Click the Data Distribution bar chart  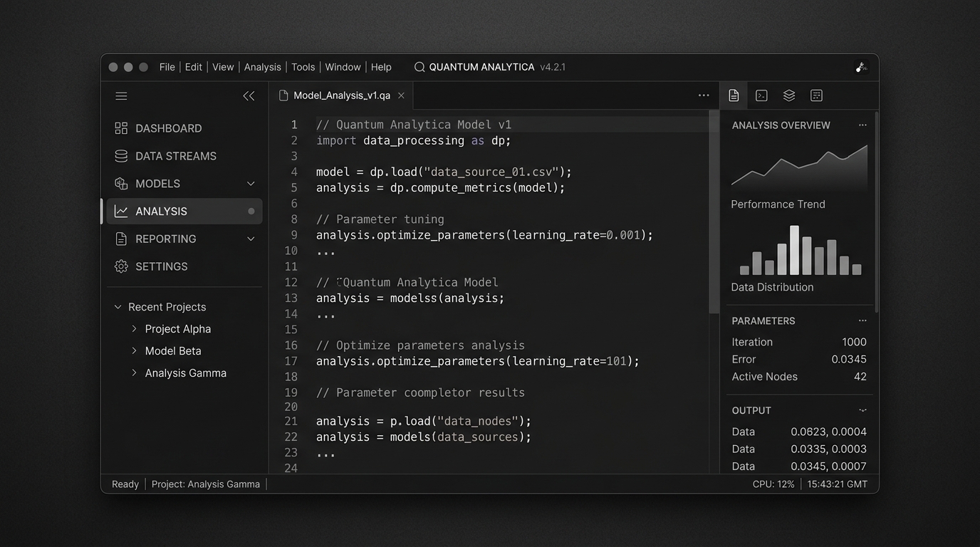click(x=801, y=250)
